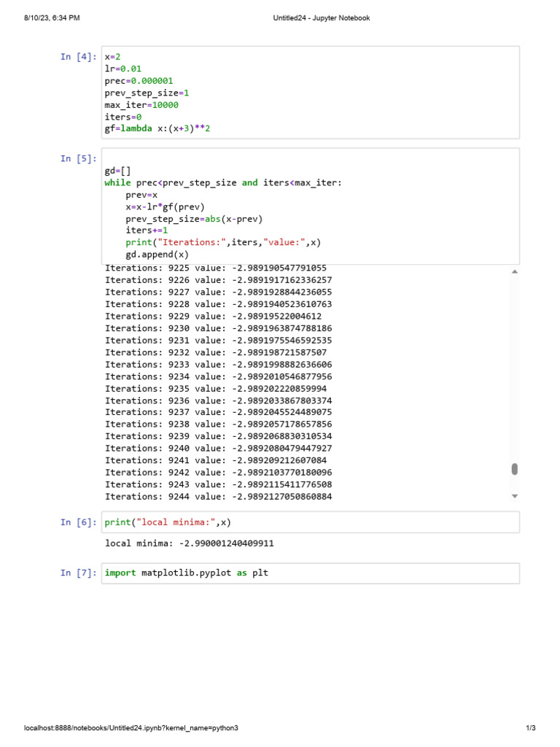Viewport: 560px width, 747px height.
Task: Click the In [7] import matplotlib cell
Action: (311, 573)
